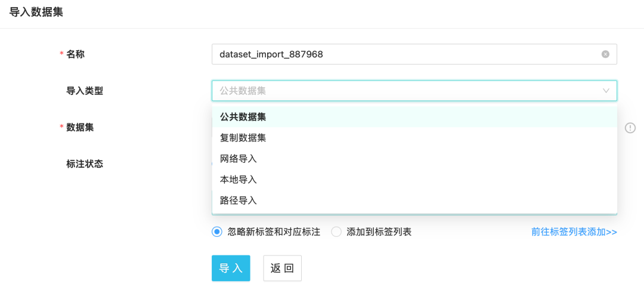Click the 导入数据集 page title
The image size is (644, 293).
coord(36,12)
